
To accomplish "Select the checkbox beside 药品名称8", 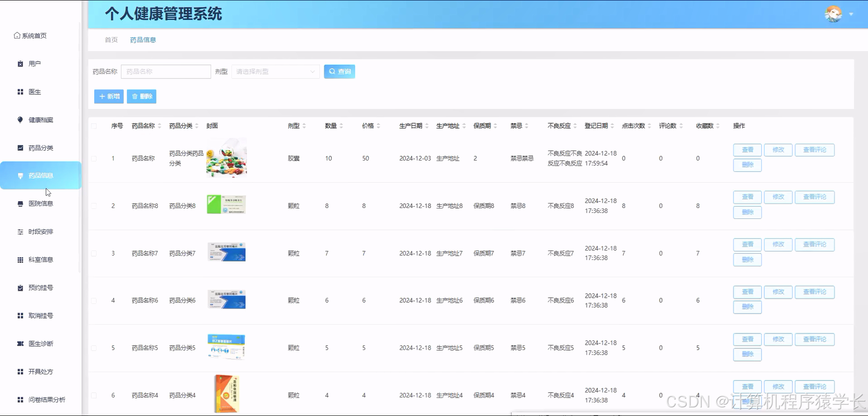I will point(94,205).
